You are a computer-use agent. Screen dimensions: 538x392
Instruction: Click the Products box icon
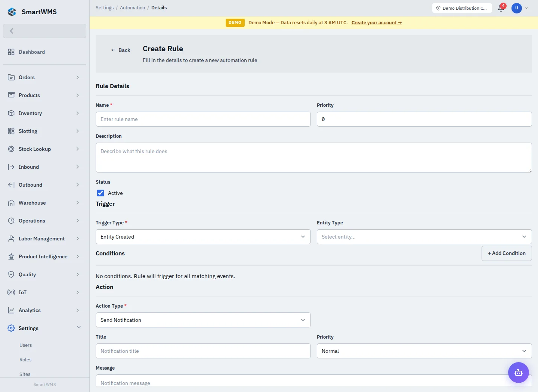pyautogui.click(x=11, y=95)
